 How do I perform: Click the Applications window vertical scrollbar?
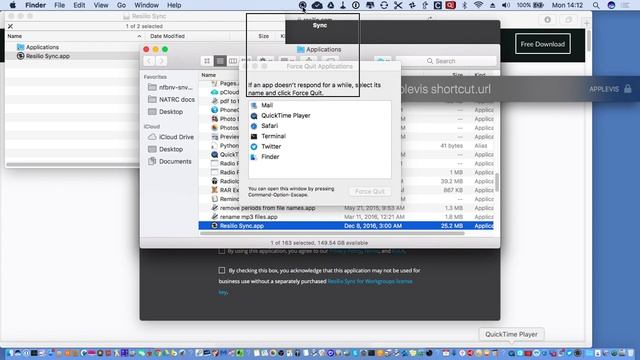tap(497, 182)
